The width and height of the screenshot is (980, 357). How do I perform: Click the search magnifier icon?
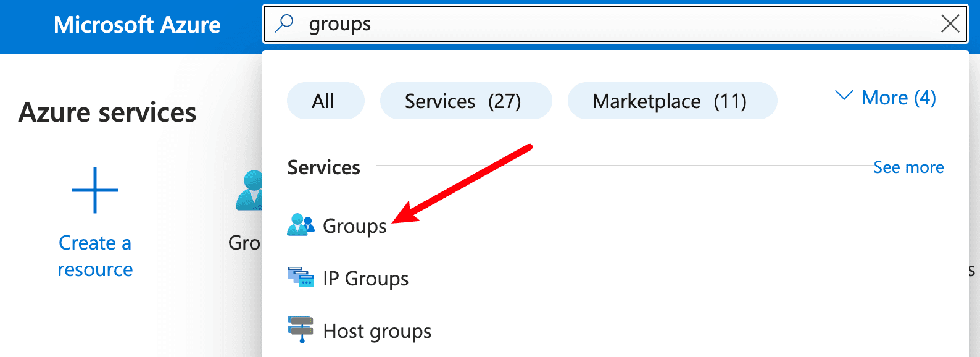pyautogui.click(x=284, y=24)
